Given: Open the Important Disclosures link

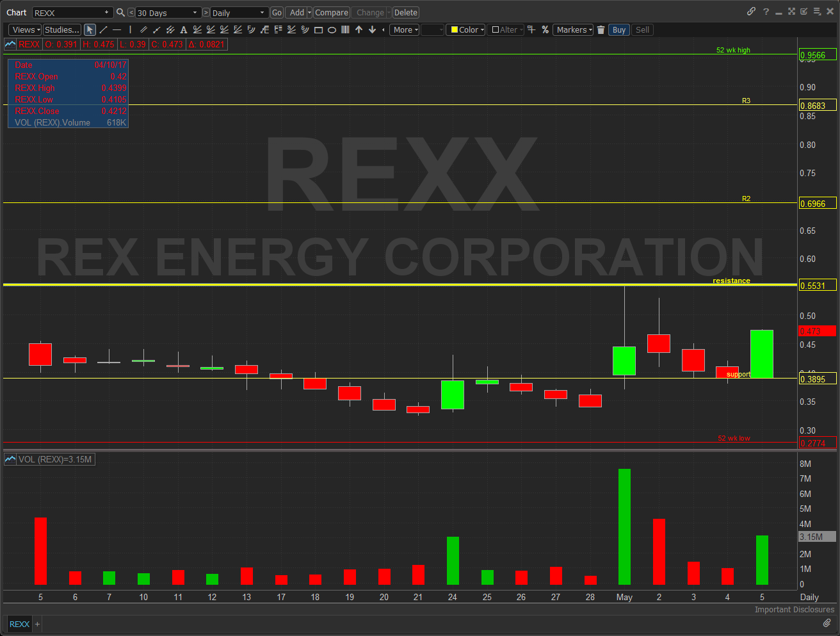Looking at the screenshot, I should pos(795,609).
